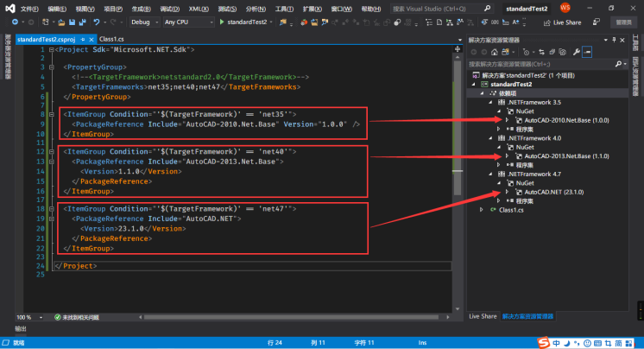Viewport: 644px width, 349px height.
Task: Click the Properties wrench icon in Solution Explorer
Action: point(576,52)
